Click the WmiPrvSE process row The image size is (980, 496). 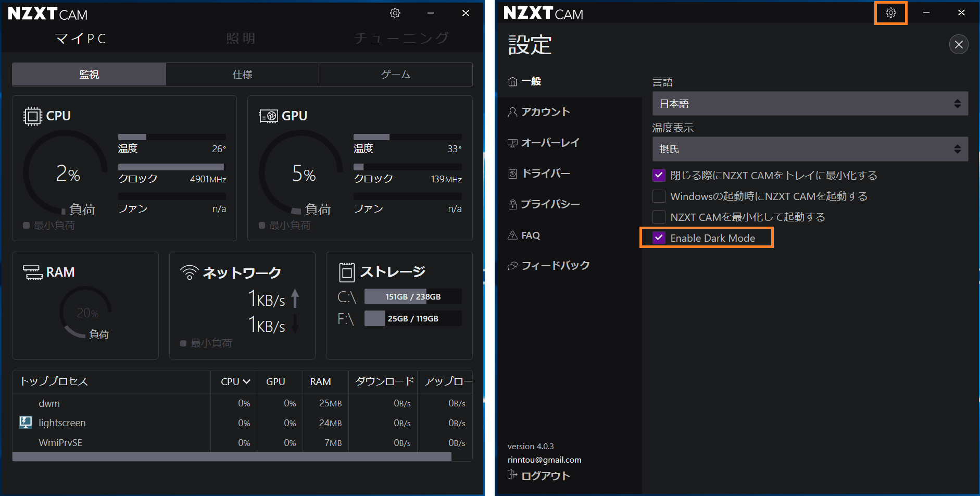[x=242, y=442]
